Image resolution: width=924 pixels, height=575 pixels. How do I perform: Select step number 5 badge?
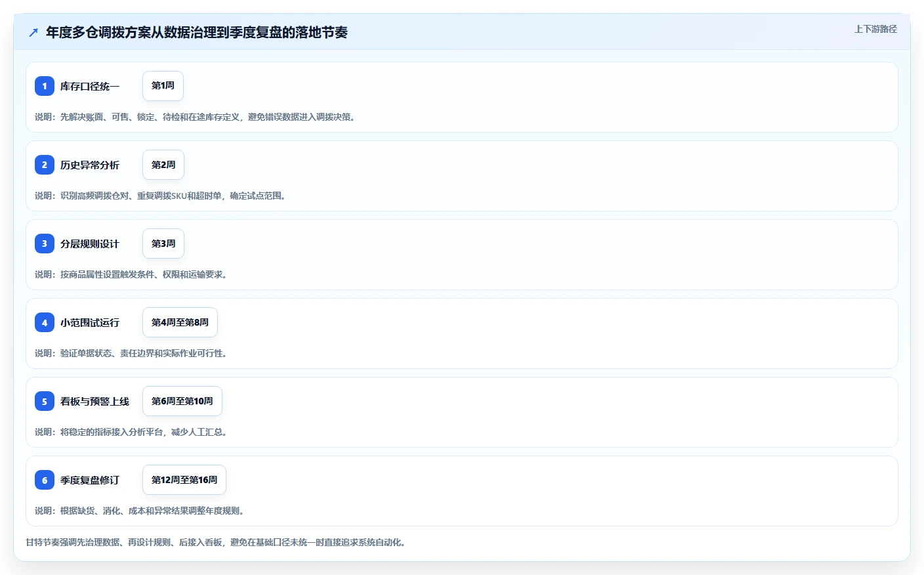click(45, 401)
